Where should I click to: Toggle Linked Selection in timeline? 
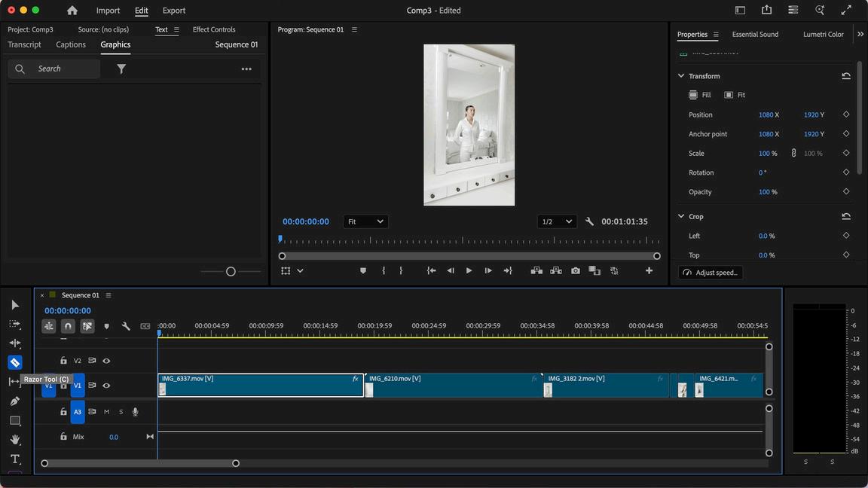(x=87, y=326)
